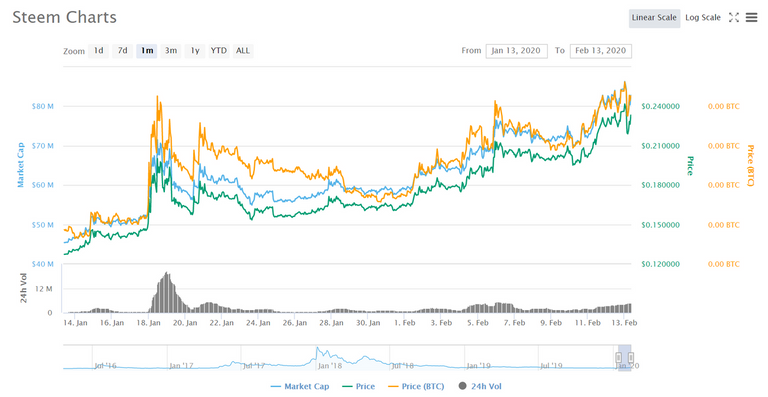Select the 1m zoom range
This screenshot has width=768, height=397.
click(x=147, y=50)
